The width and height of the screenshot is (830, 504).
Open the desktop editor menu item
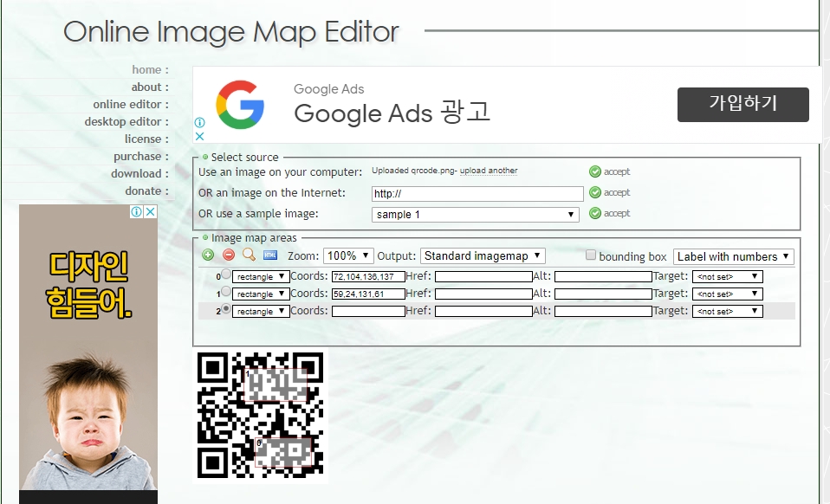(x=126, y=121)
